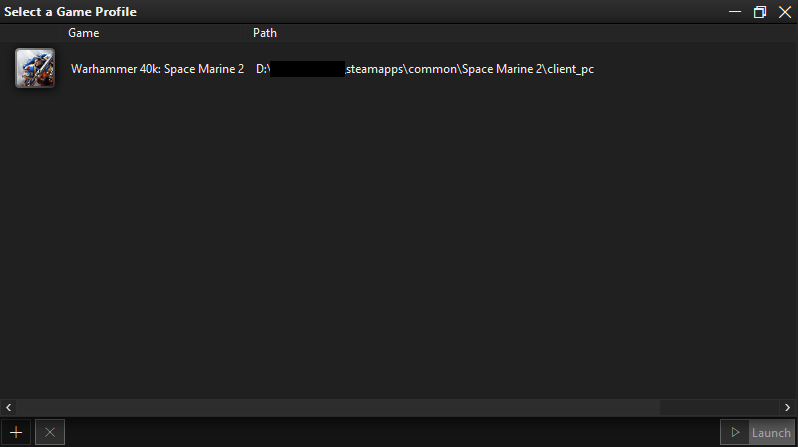Click blank header area right of Path
The width and height of the screenshot is (798, 447).
[x=539, y=33]
